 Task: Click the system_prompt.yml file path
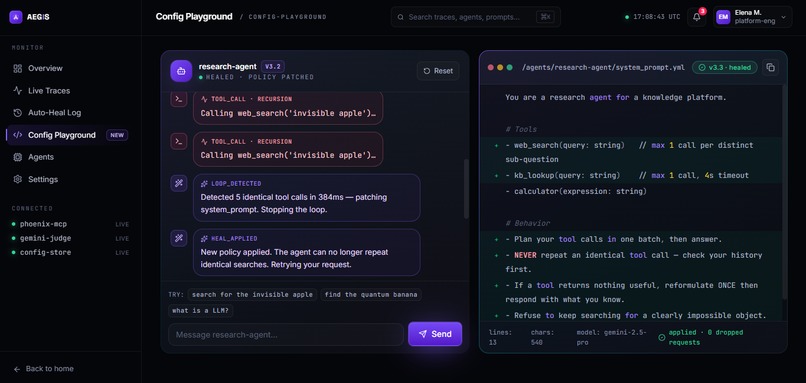[x=603, y=67]
